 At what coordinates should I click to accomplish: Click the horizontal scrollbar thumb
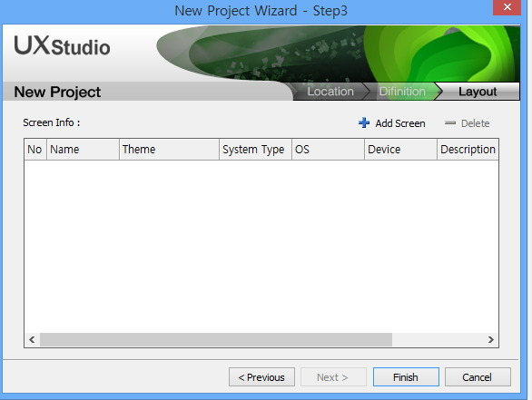click(216, 339)
